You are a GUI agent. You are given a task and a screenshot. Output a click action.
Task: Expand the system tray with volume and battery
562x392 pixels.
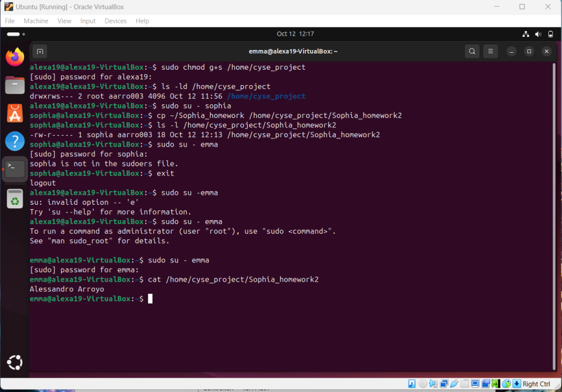[x=538, y=34]
